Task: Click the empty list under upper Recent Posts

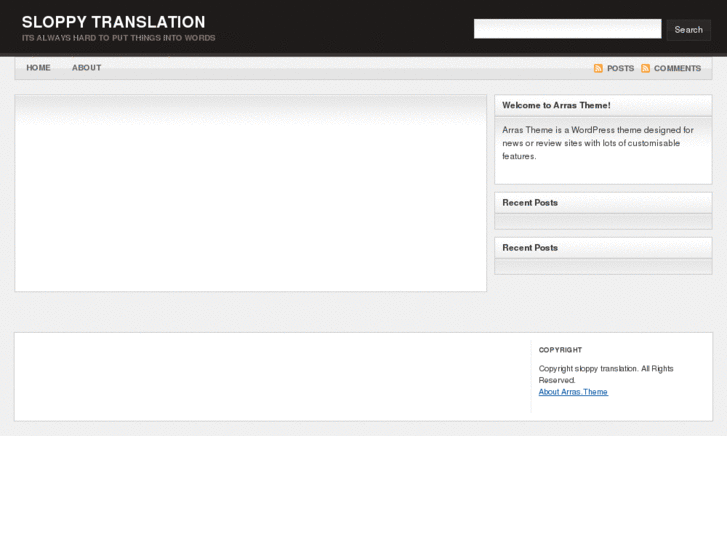Action: pos(603,221)
